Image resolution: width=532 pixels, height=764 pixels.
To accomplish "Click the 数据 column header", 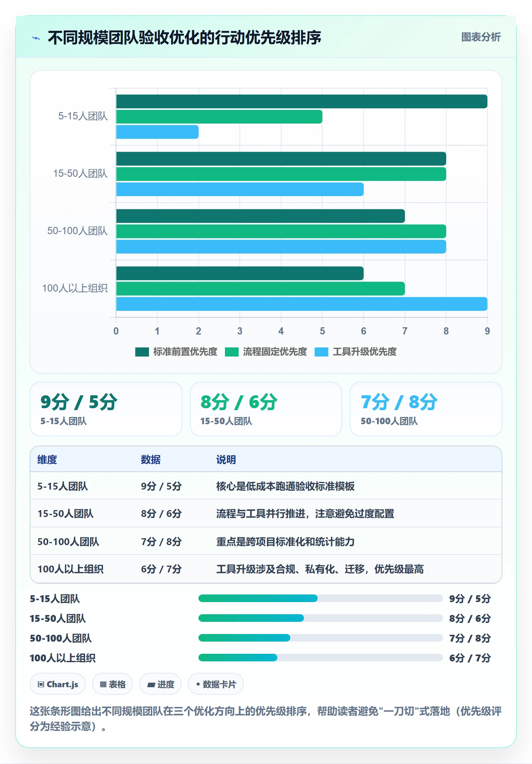I will pos(151,460).
